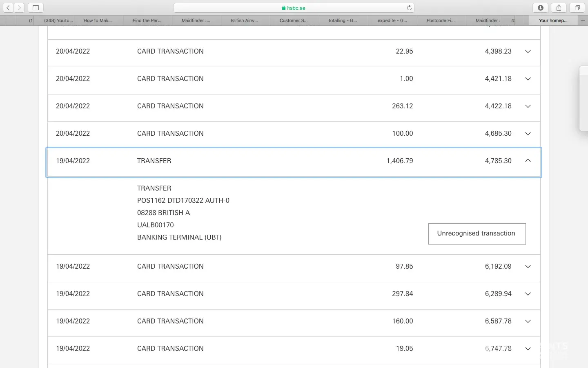Click the hsbc.ae address bar
Image resolution: width=588 pixels, height=368 pixels.
pyautogui.click(x=294, y=8)
